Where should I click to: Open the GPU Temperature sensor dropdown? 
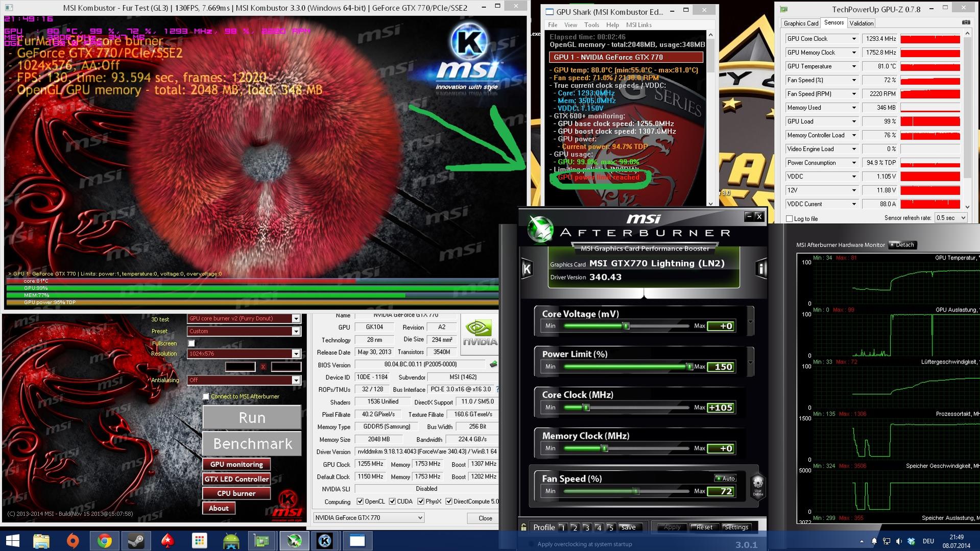pyautogui.click(x=853, y=66)
